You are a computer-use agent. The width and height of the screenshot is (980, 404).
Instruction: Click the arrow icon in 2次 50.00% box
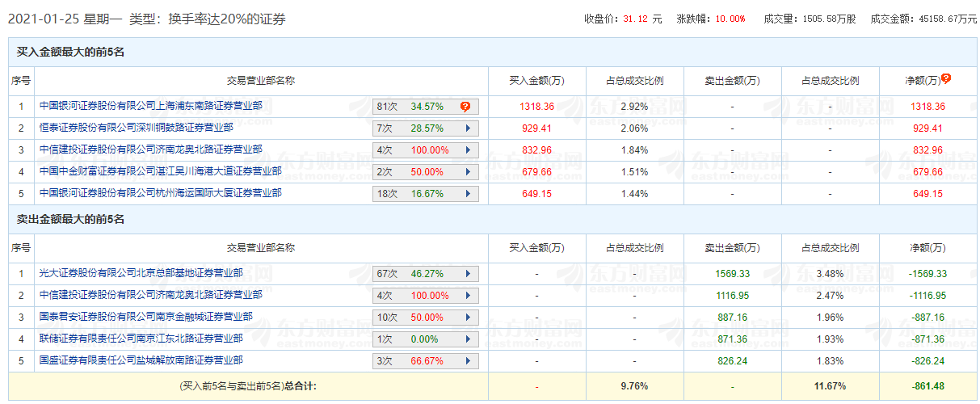467,171
